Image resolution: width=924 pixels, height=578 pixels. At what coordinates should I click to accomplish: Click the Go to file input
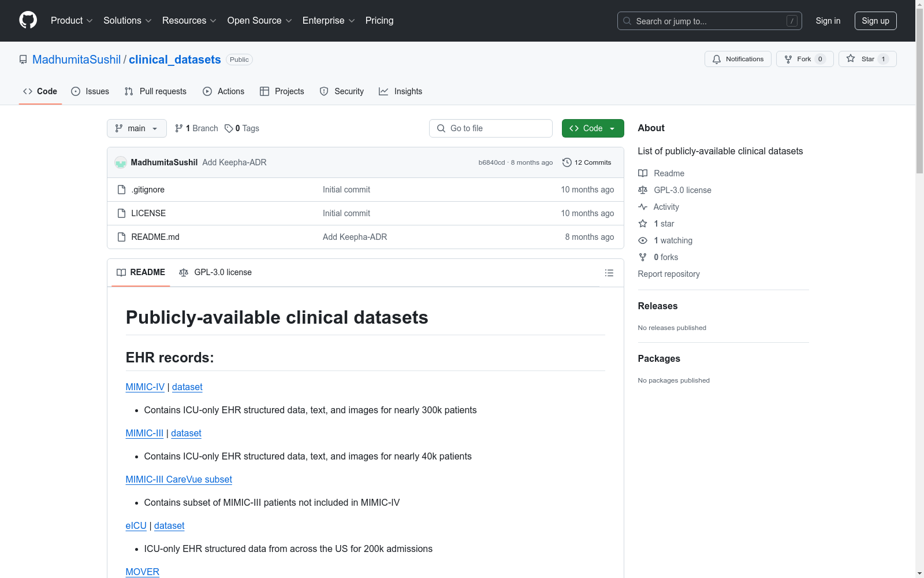[x=491, y=128]
